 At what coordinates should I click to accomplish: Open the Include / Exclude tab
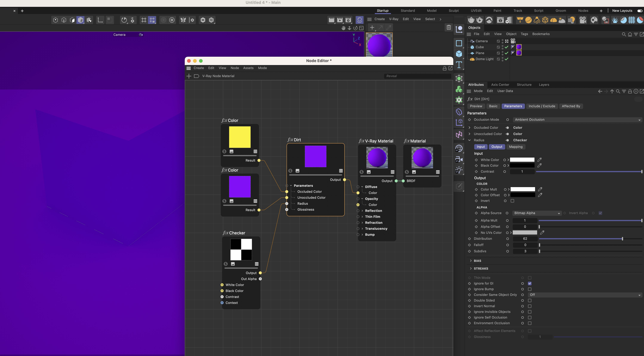coord(542,106)
